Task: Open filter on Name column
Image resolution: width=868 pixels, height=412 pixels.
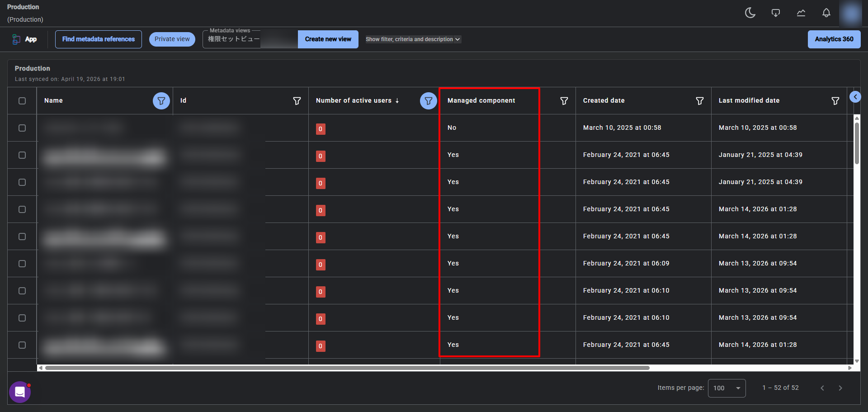Action: (161, 101)
